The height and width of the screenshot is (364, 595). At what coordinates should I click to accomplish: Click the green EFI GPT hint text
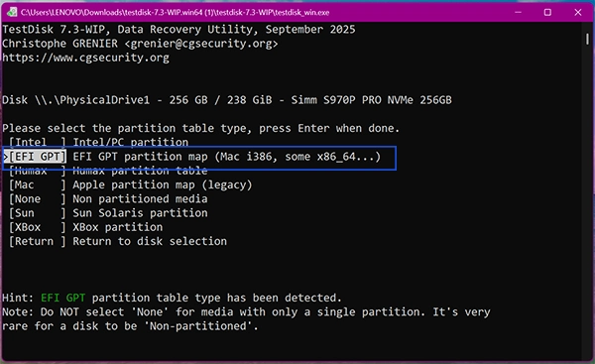(63, 298)
